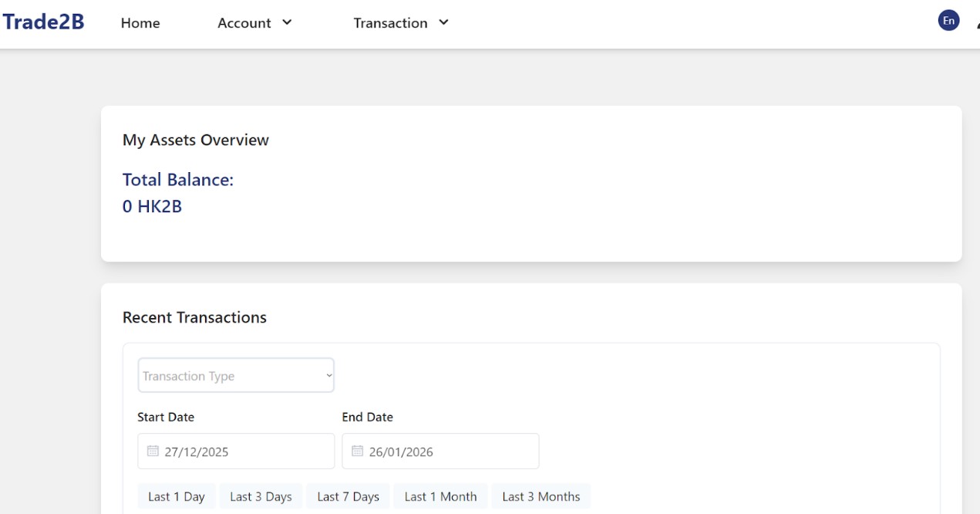
Task: Click the Start Date calendar icon
Action: tap(153, 451)
